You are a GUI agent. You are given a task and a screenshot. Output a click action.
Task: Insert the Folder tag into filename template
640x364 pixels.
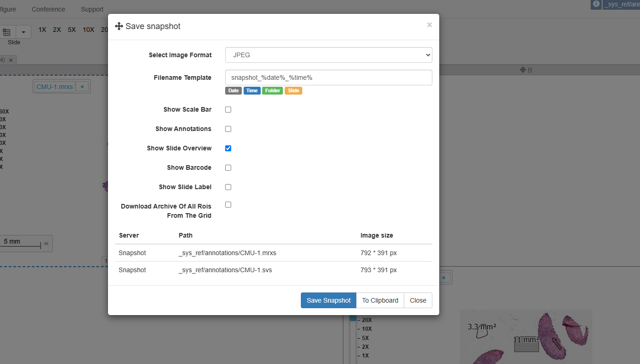(x=272, y=90)
